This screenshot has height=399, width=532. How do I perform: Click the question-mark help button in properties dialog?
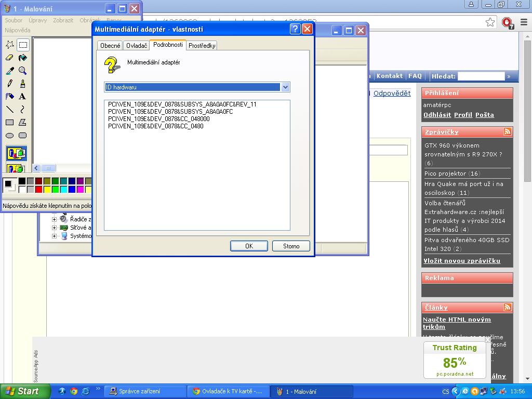click(x=295, y=29)
